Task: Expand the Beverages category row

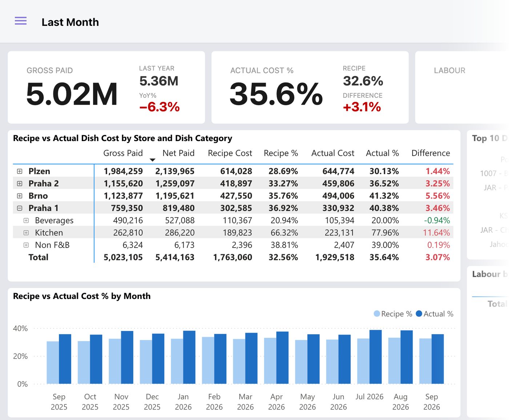Action: (x=26, y=220)
